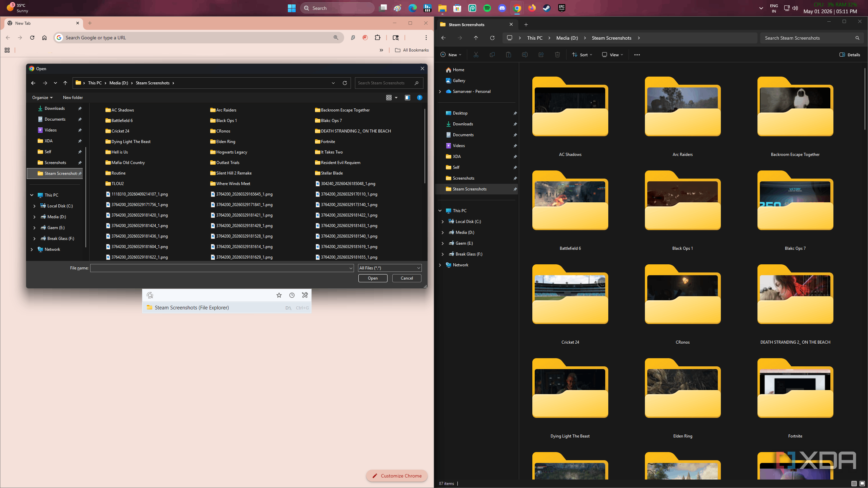Click the Delete trash icon in the File Explorer toolbar

(x=557, y=55)
